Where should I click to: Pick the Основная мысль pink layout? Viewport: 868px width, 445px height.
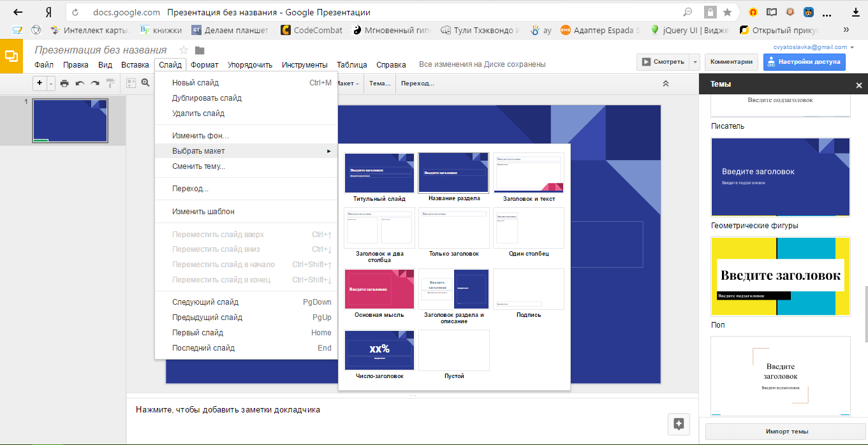tap(379, 289)
